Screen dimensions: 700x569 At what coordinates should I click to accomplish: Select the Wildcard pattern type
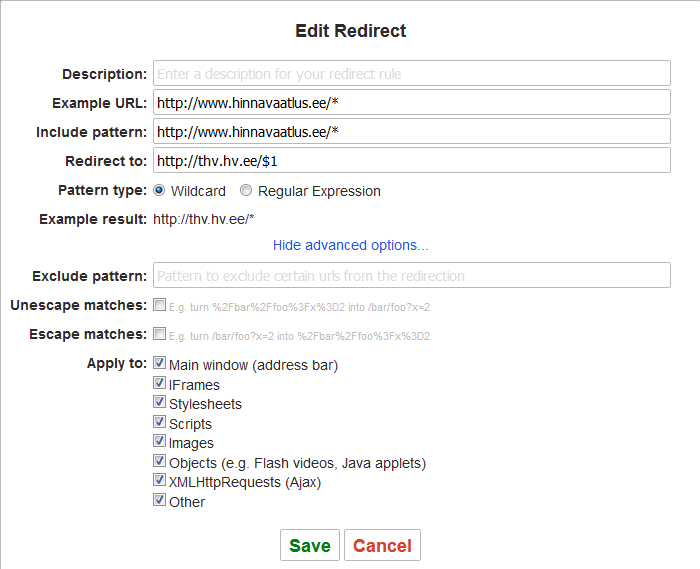pos(159,191)
